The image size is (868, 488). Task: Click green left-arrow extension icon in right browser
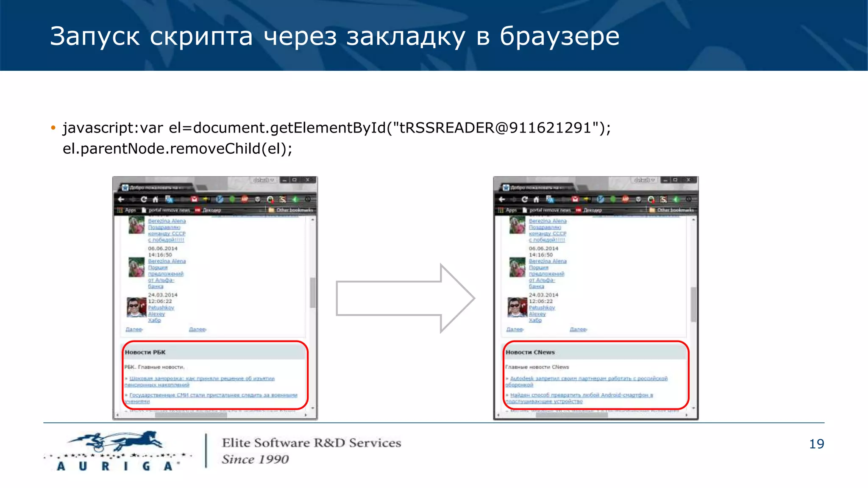point(676,199)
